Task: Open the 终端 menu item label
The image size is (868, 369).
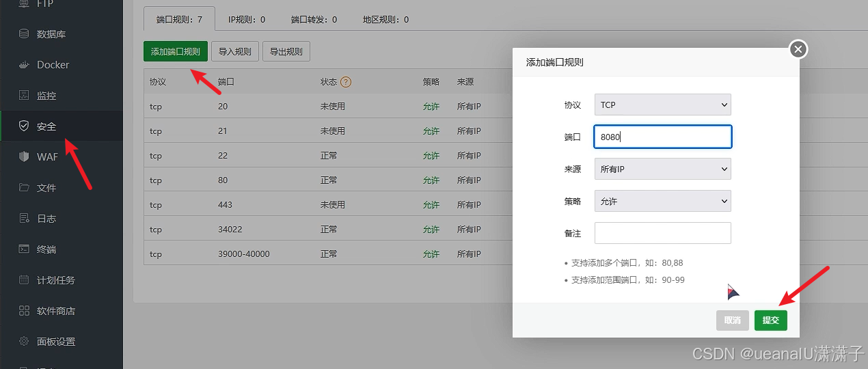Action: pyautogui.click(x=46, y=249)
